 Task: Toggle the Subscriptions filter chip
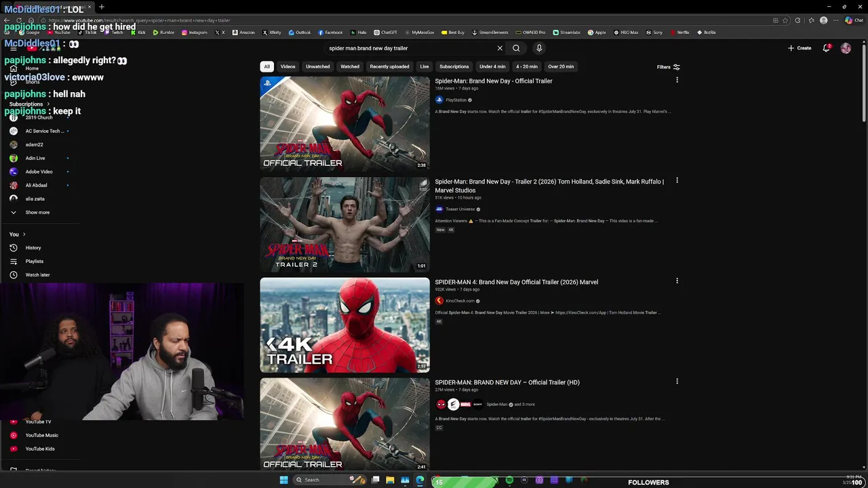pos(454,66)
